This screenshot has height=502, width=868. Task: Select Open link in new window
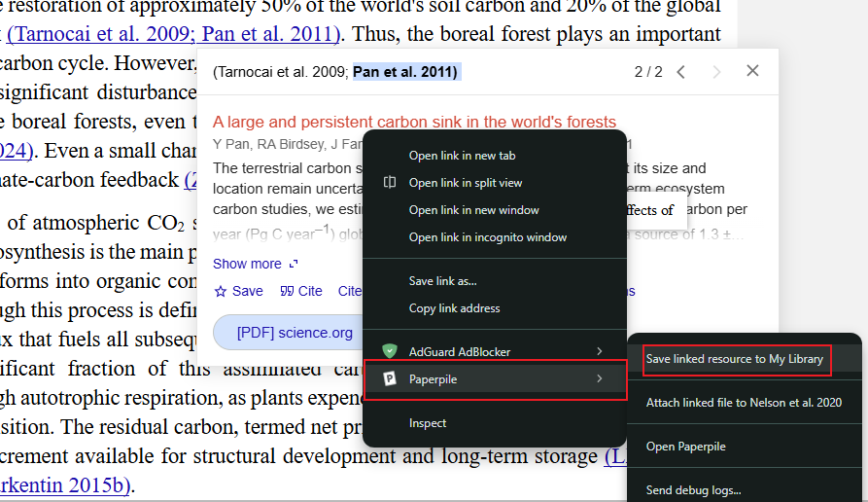point(473,210)
